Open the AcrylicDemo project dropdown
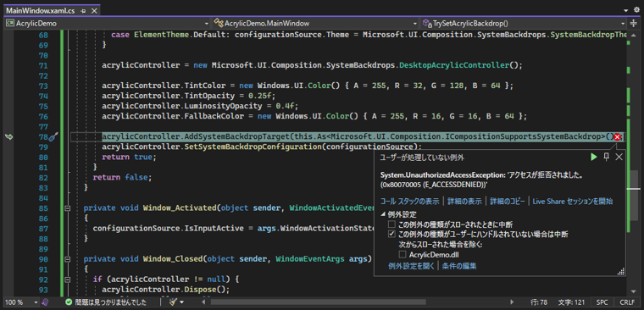Screen dimensions: 644x310 (x=207, y=24)
